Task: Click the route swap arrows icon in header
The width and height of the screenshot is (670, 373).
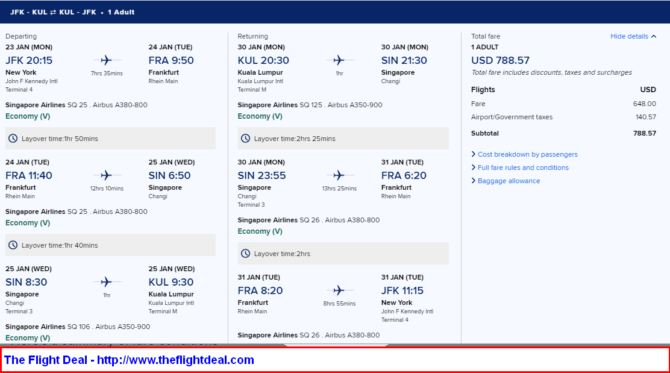Action: coord(53,12)
